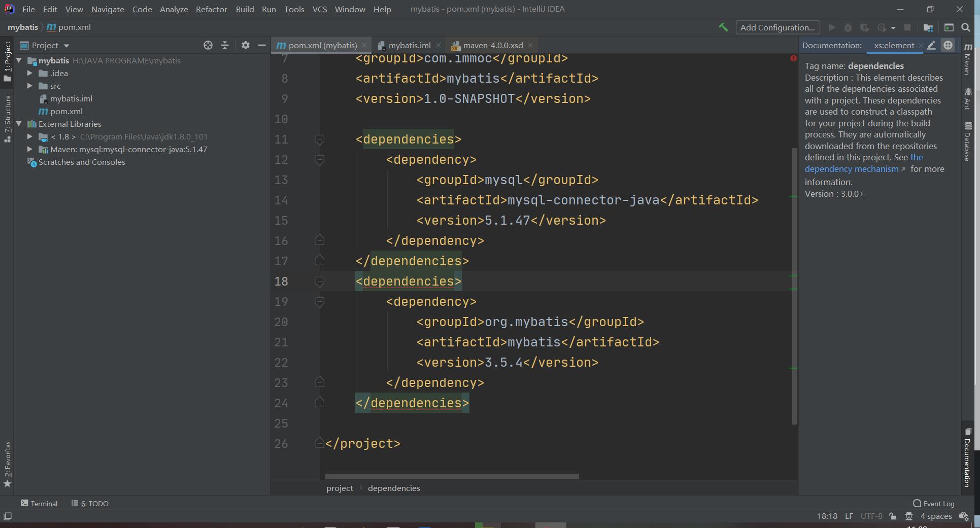
Task: Select pom.xml in the project tree
Action: coord(66,111)
